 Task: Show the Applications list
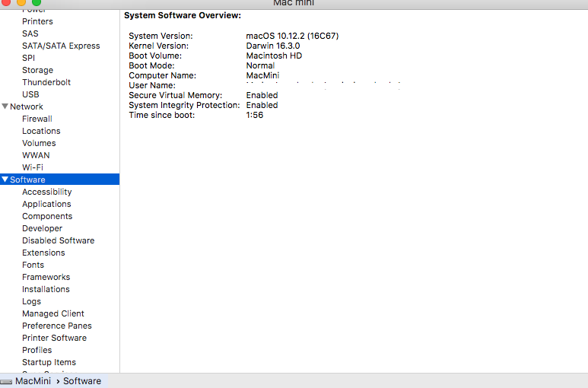[x=46, y=204]
